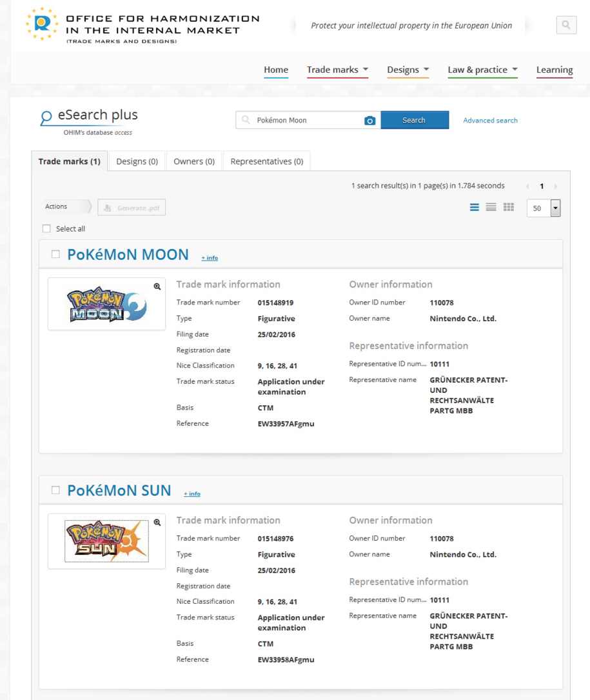Open the Advanced search link
Image resolution: width=590 pixels, height=700 pixels.
tap(490, 121)
